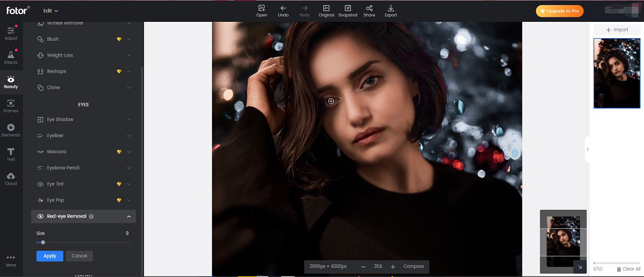Screen dimensions: 644x277
Task: Adjust the Size slider handle
Action: (43, 242)
